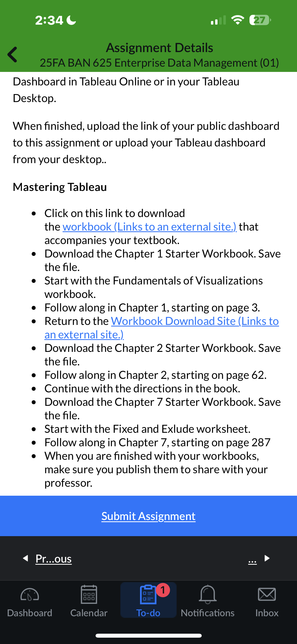Tap the Wi-Fi status icon
The height and width of the screenshot is (644, 297).
click(x=237, y=20)
